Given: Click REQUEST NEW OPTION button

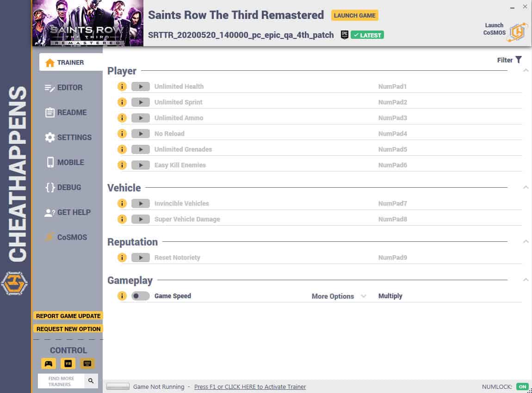Looking at the screenshot, I should tap(68, 329).
